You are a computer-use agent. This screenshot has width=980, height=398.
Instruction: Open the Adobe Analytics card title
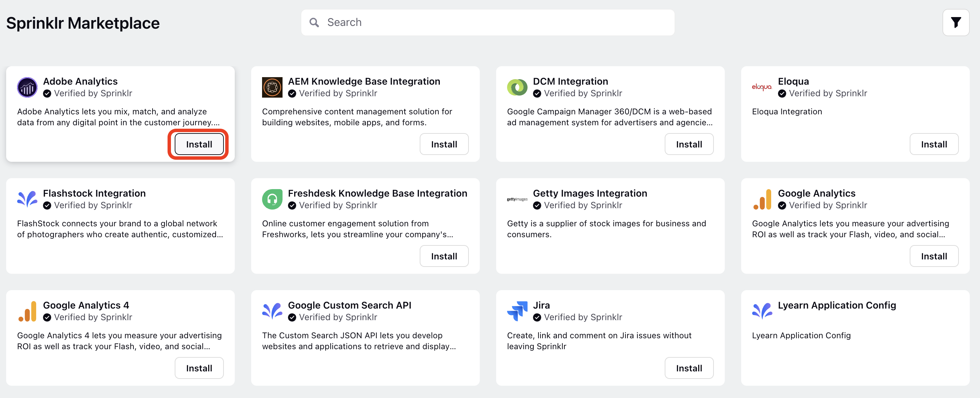[80, 82]
